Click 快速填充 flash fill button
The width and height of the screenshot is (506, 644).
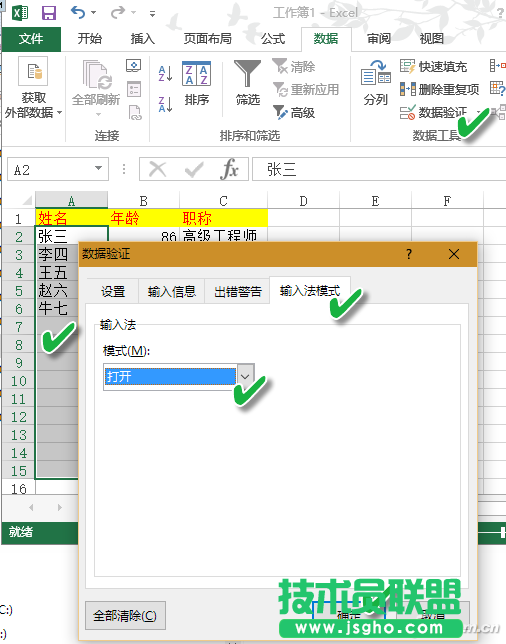pos(433,67)
